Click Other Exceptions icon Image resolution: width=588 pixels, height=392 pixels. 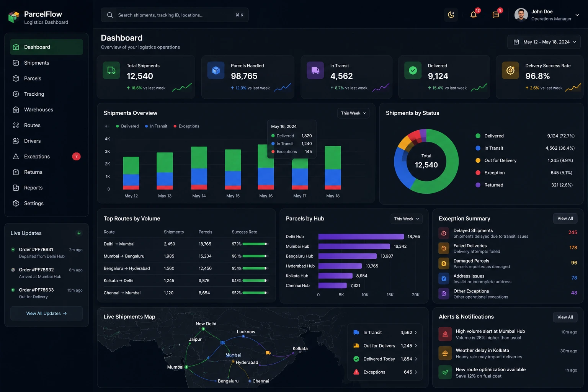[444, 294]
